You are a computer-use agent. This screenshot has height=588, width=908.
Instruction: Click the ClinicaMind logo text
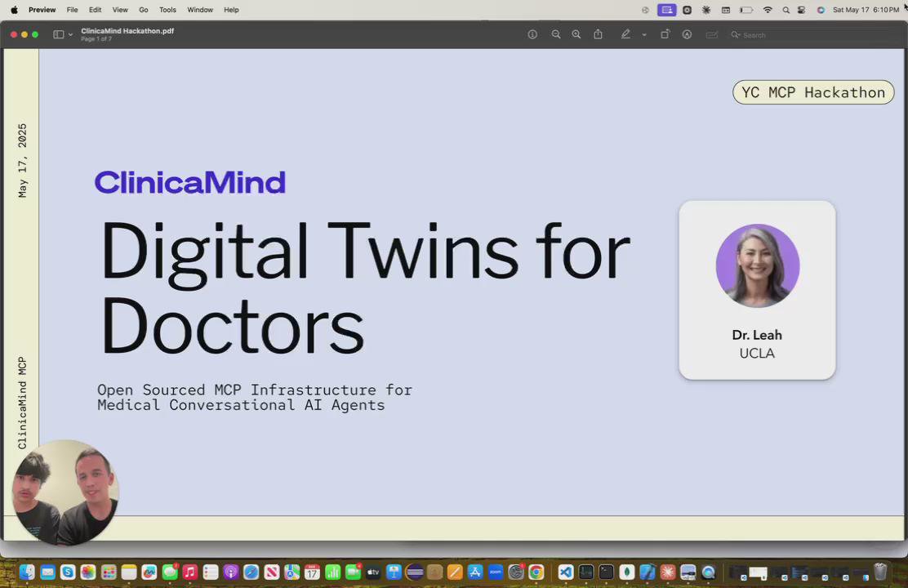coord(190,182)
